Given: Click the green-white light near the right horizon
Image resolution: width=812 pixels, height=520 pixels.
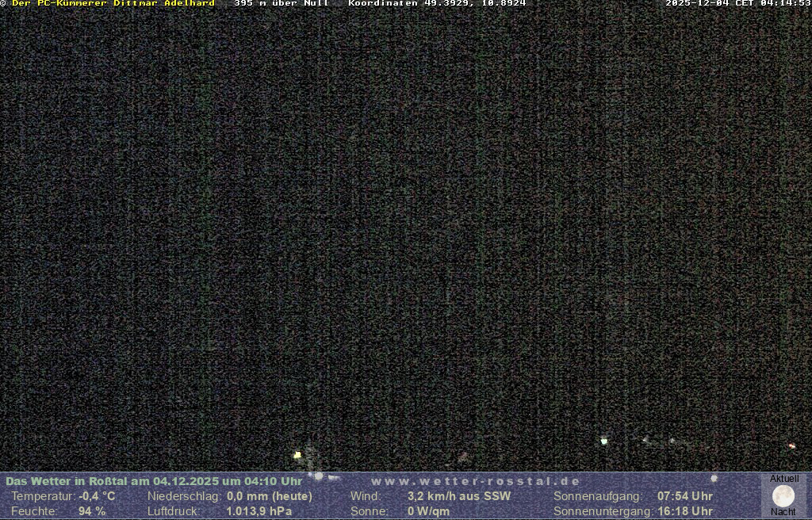Looking at the screenshot, I should click(x=604, y=441).
